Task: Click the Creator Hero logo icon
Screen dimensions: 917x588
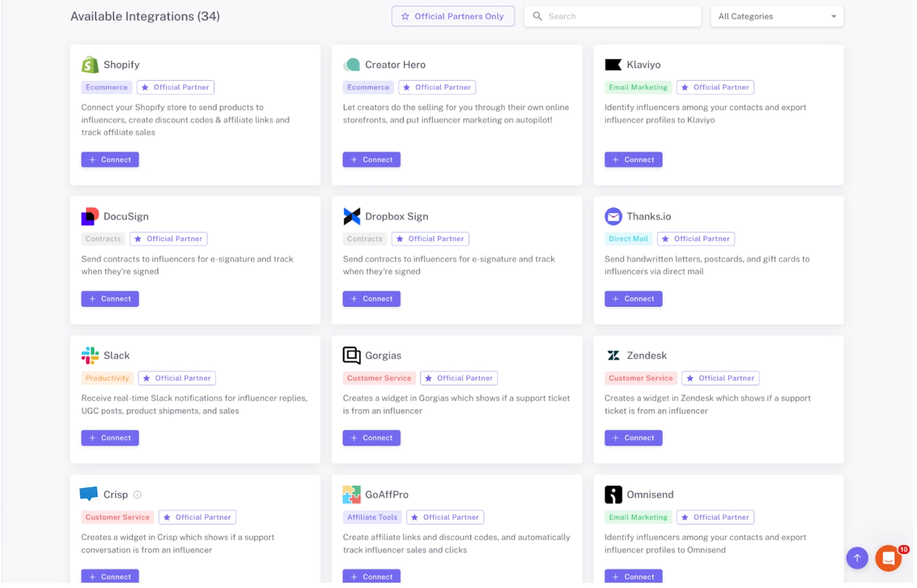Action: pos(351,65)
